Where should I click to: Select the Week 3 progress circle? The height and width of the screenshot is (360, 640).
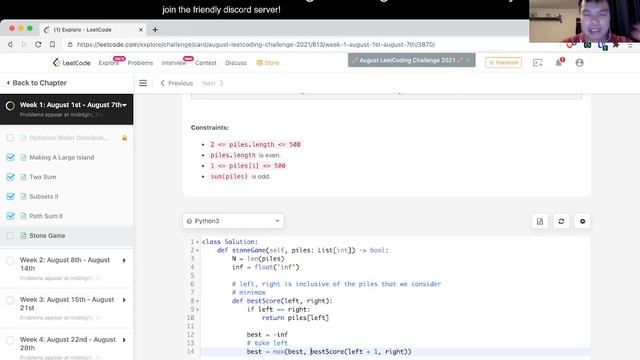[x=10, y=300]
